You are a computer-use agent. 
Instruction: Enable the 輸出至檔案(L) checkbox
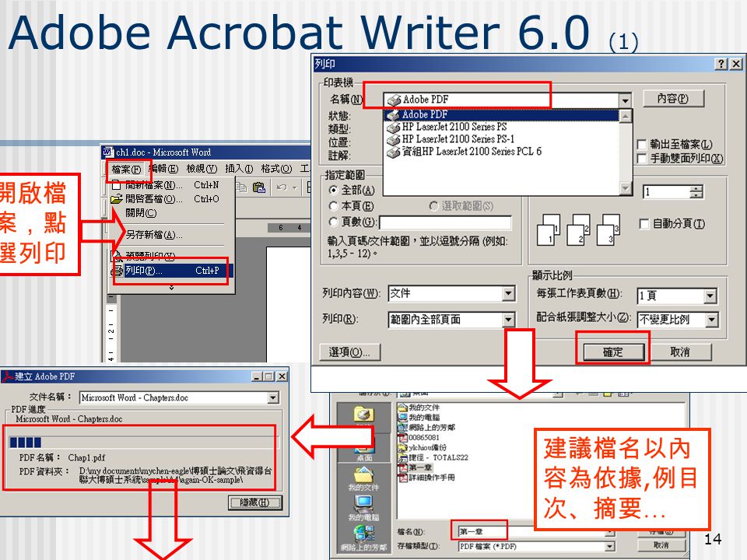642,144
